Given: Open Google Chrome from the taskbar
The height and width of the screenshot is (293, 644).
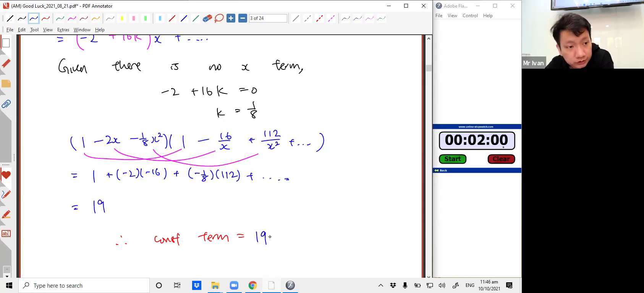Looking at the screenshot, I should click(x=252, y=285).
